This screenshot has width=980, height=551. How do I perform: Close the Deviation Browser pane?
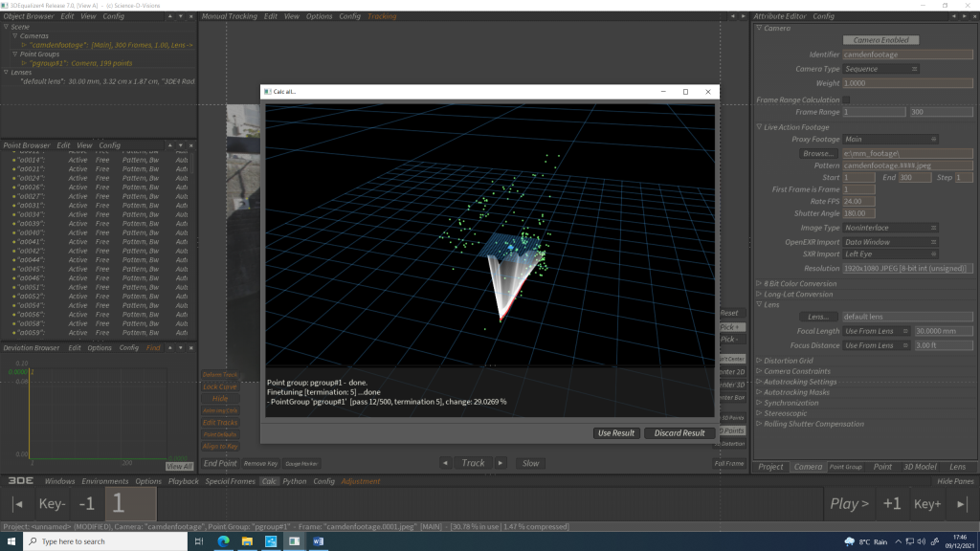[191, 348]
